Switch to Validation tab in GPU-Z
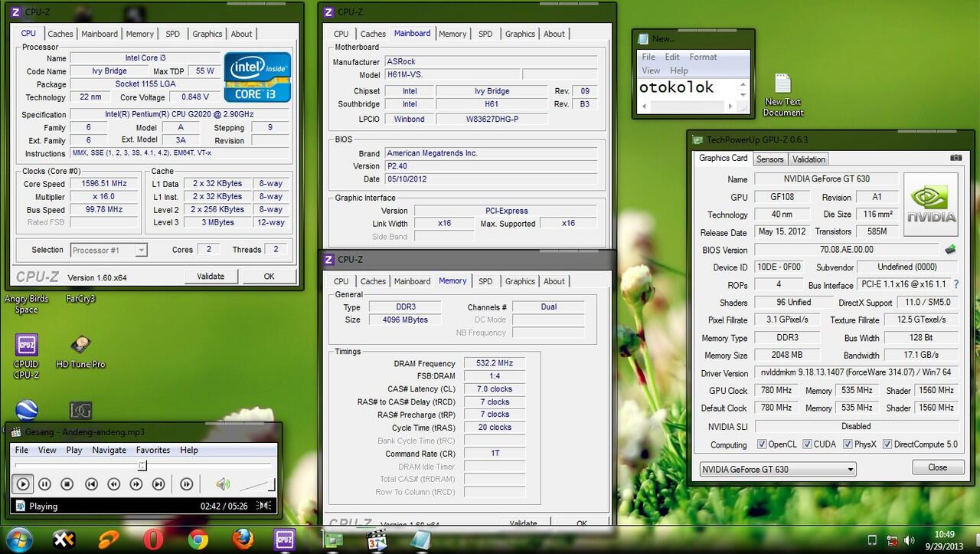 [x=808, y=159]
